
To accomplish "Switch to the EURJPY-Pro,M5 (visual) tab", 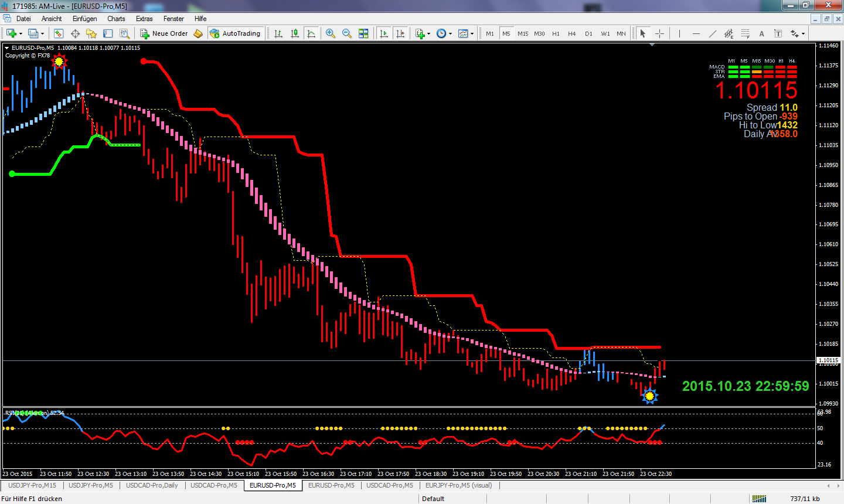I will [x=459, y=485].
